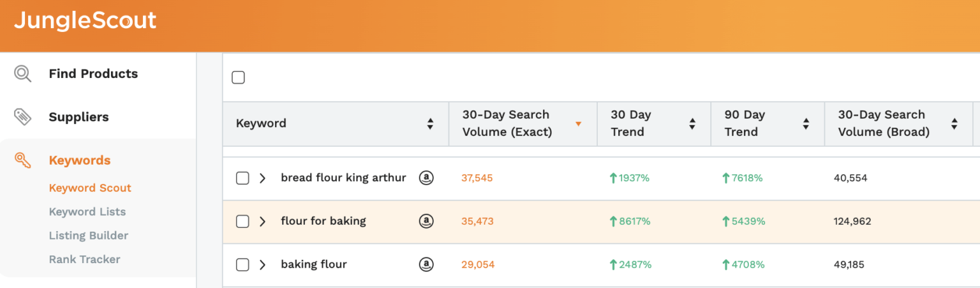Click Amazon icon beside bread flour king arthur

(426, 178)
